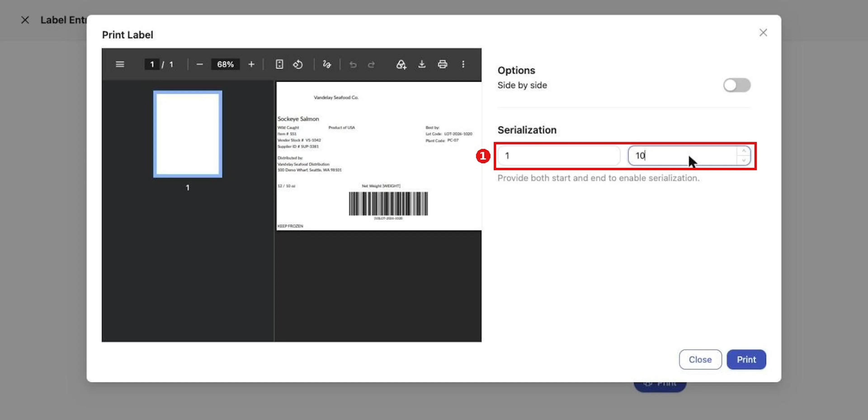Select page 1 thumbnail
The image size is (868, 420).
[x=188, y=134]
